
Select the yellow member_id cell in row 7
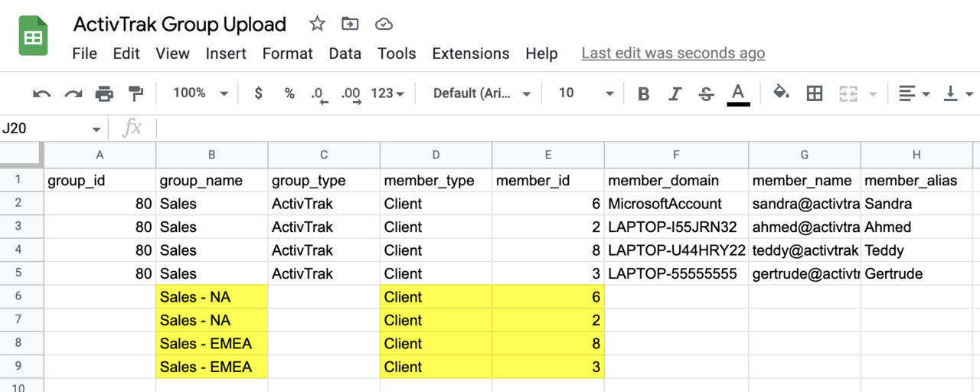tap(548, 320)
